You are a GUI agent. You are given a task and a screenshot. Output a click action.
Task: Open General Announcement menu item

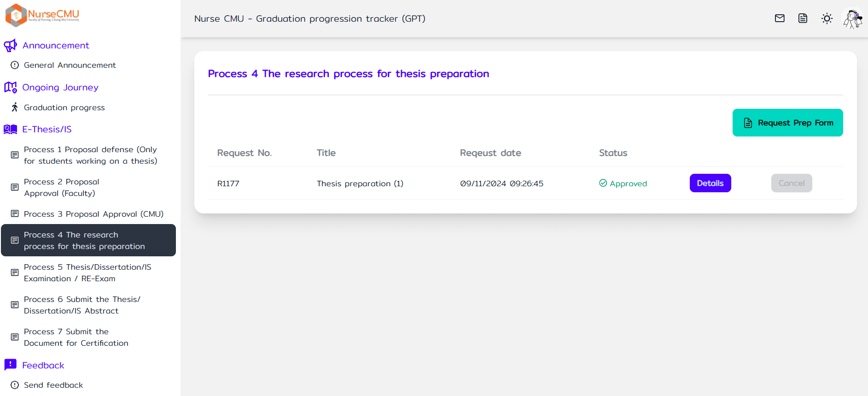(70, 65)
